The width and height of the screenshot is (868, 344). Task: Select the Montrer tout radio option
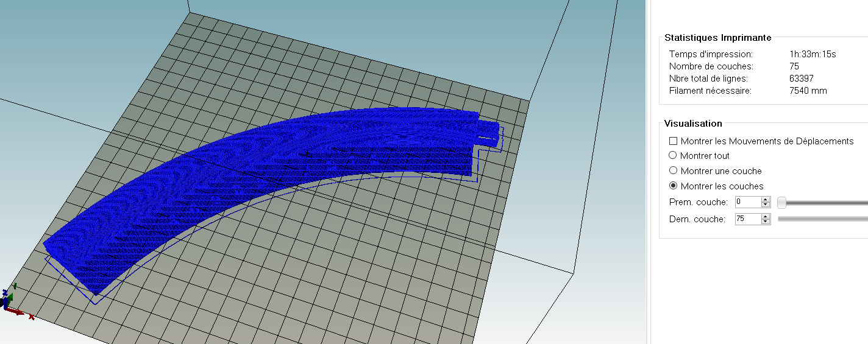coord(673,155)
